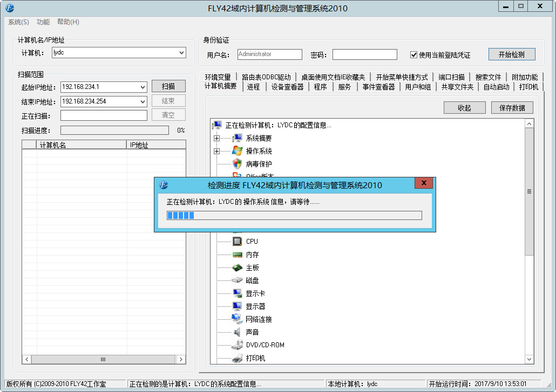Viewport: 556px width, 392px height.
Task: Click the 打印机 printer icon in tree
Action: (237, 359)
